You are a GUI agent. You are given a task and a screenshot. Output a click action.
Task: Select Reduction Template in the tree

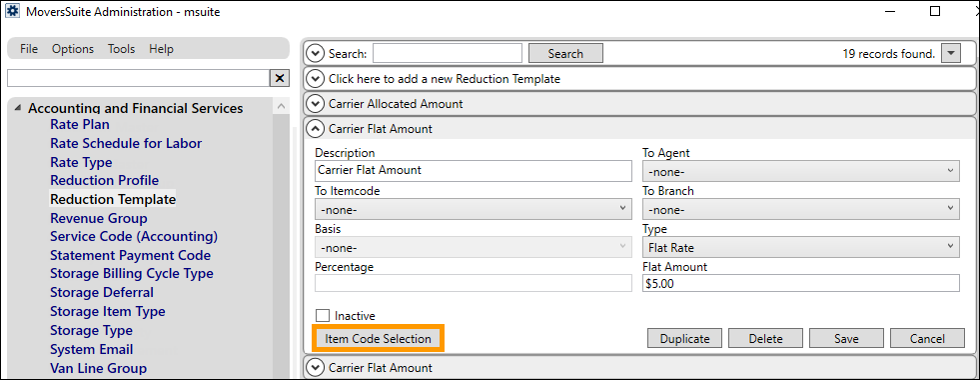pos(113,199)
